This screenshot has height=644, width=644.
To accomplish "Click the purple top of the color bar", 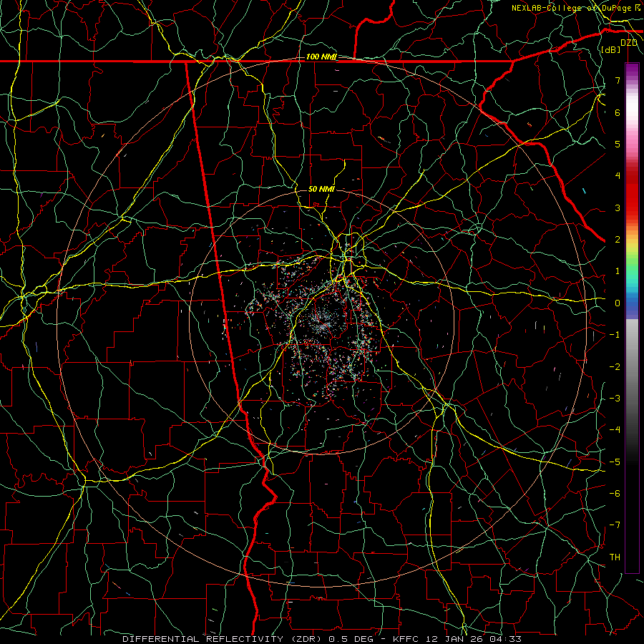I will click(632, 70).
